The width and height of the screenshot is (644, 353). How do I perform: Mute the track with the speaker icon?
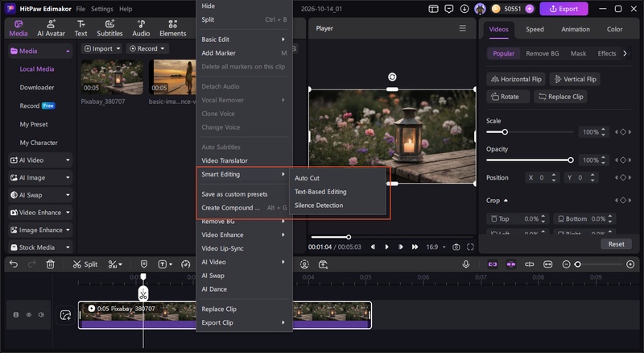pos(42,315)
